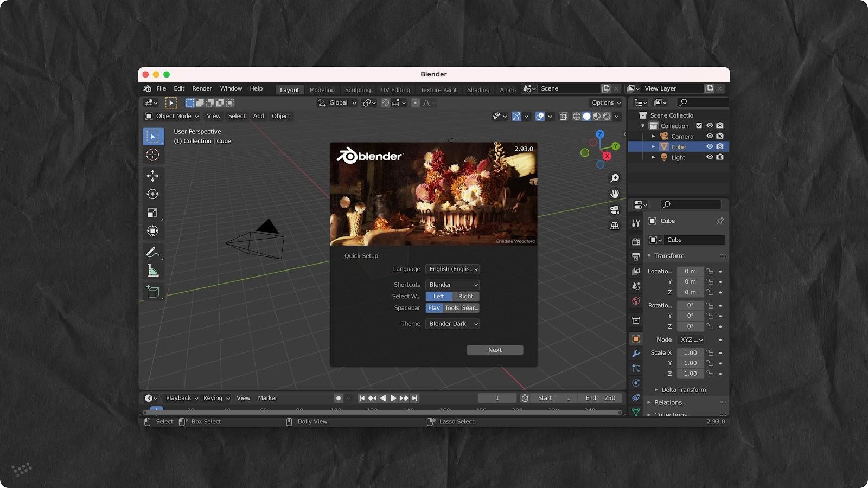The image size is (868, 488).
Task: Set Spacebar action to Tools
Action: click(x=452, y=308)
